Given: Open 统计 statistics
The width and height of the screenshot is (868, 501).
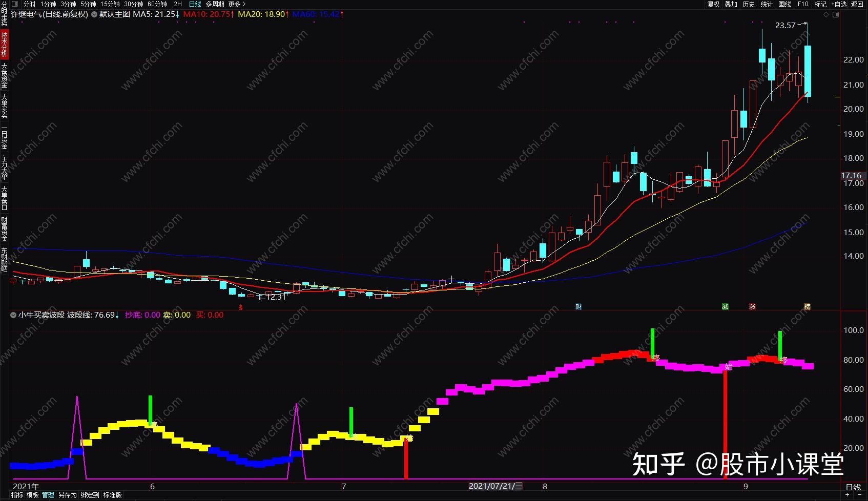Looking at the screenshot, I should [767, 4].
